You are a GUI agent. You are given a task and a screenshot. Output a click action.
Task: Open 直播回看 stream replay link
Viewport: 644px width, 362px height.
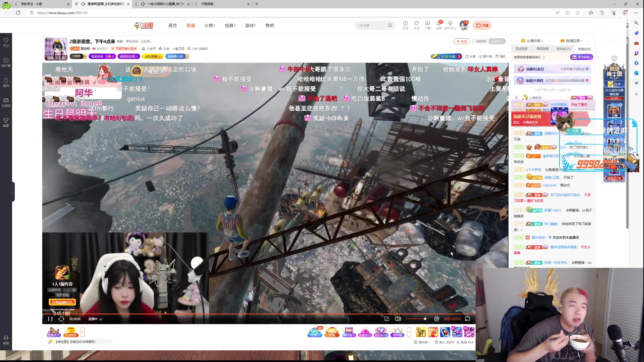(572, 41)
